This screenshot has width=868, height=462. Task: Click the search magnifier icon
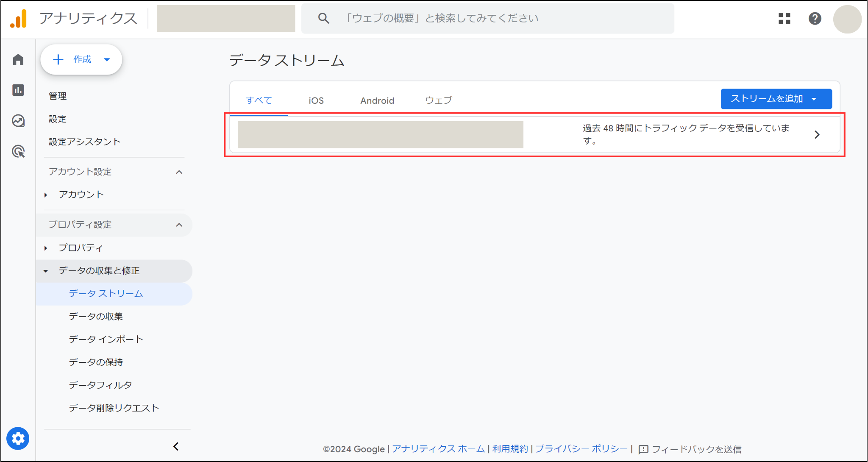[323, 18]
